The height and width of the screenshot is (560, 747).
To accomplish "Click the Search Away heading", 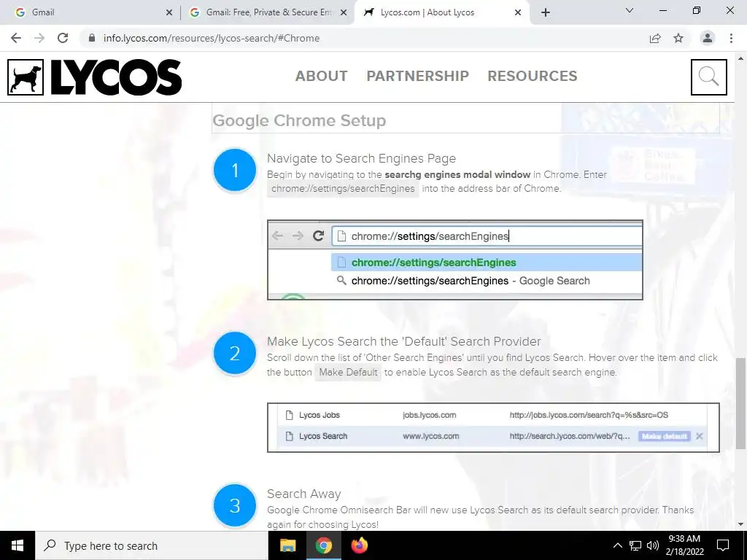I will pyautogui.click(x=304, y=494).
